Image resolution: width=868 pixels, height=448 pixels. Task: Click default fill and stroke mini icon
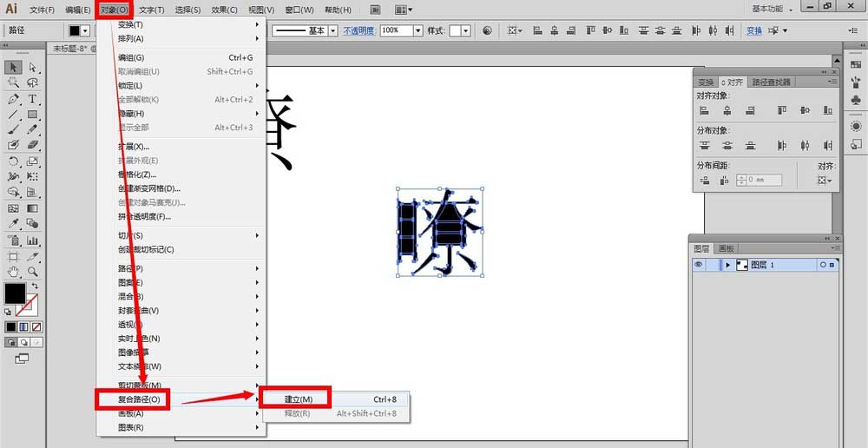(8, 312)
